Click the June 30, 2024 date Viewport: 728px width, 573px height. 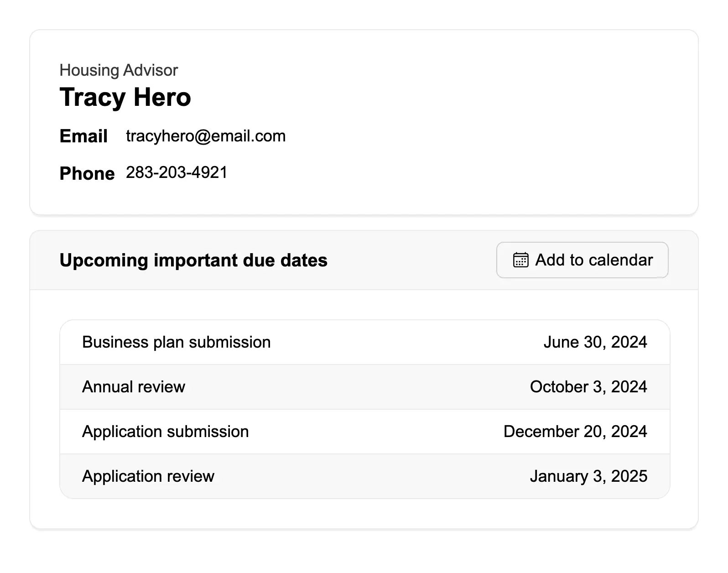click(x=595, y=342)
